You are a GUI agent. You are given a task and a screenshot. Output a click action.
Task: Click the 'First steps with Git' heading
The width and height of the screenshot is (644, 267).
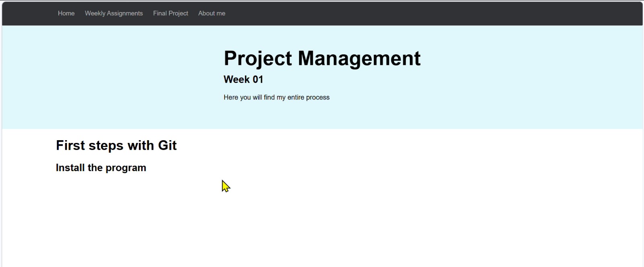tap(116, 145)
